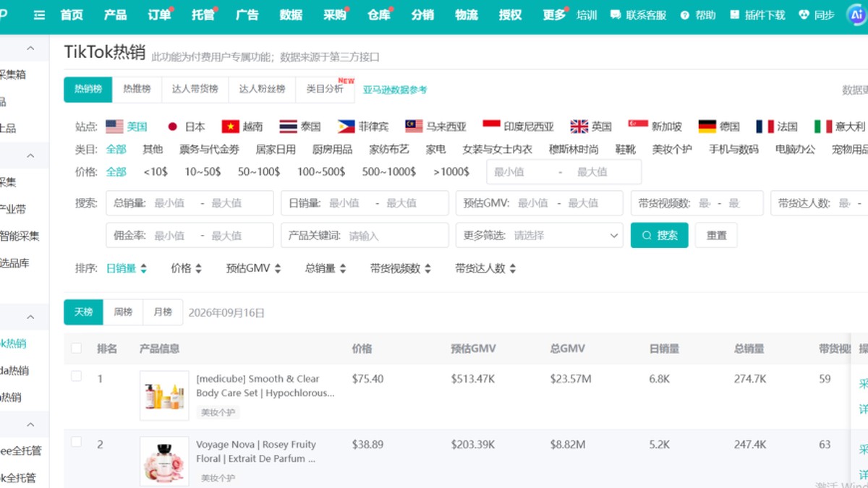This screenshot has height=488, width=868.
Task: Open the 美目分析 NEW tab
Action: pyautogui.click(x=325, y=89)
